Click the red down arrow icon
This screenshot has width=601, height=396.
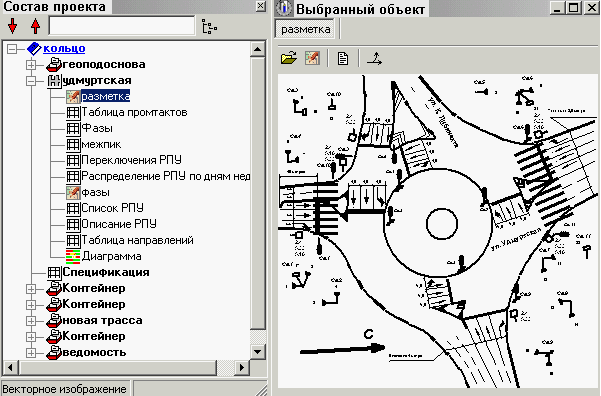coord(13,26)
